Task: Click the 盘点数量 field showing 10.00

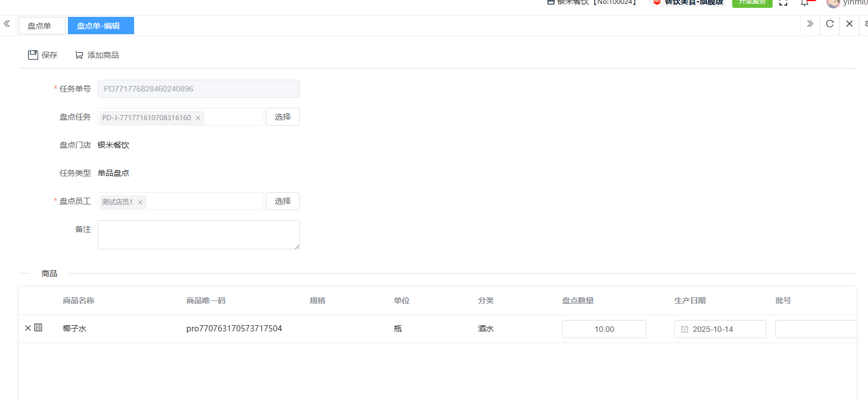Action: pos(604,329)
